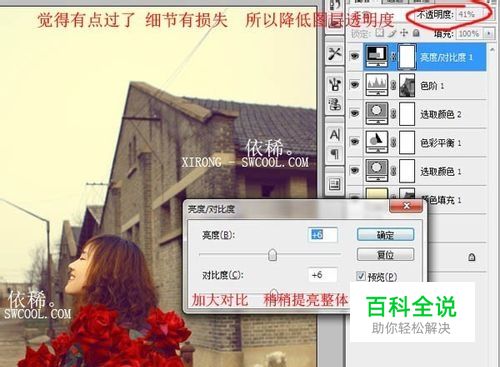This screenshot has height=367, width=500.
Task: Select the 色彩平衡 1 layer name
Action: (441, 143)
